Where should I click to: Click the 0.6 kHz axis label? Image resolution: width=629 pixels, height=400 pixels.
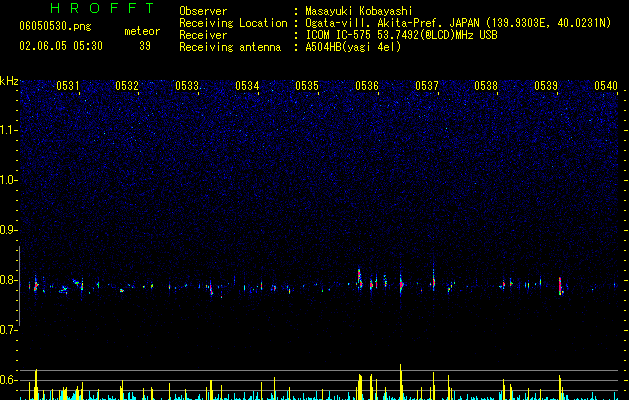pyautogui.click(x=8, y=380)
